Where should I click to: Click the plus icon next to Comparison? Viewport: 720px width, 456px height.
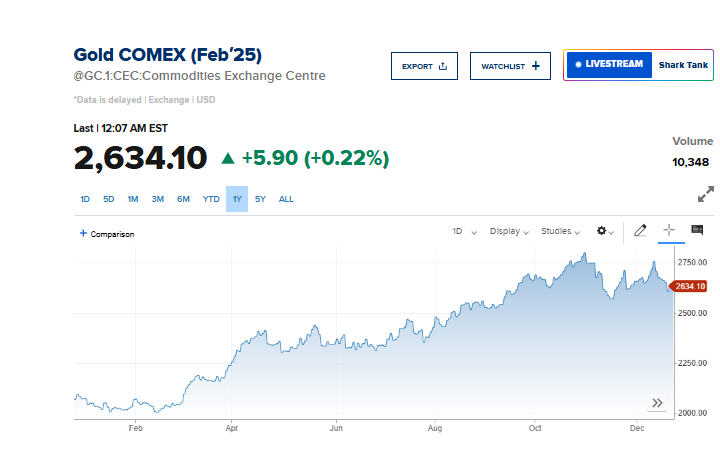[83, 233]
